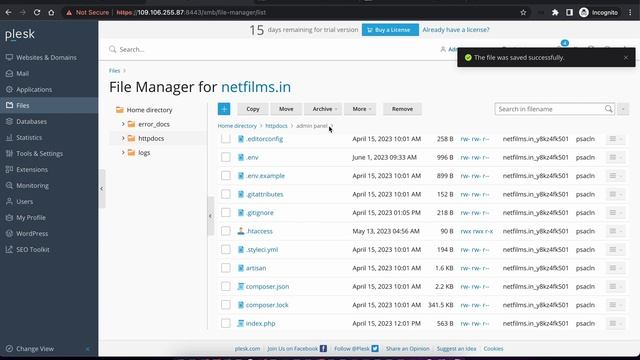The image size is (640, 360).
Task: Tick the checkbox for .gitattributes
Action: click(226, 194)
